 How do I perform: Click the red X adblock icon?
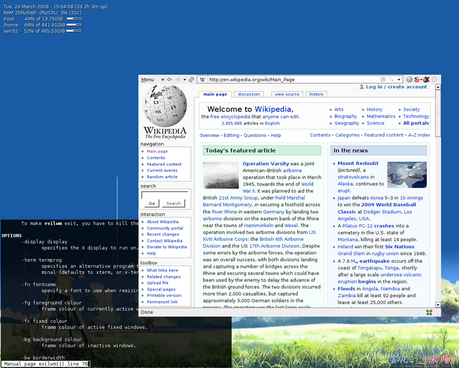426,79
